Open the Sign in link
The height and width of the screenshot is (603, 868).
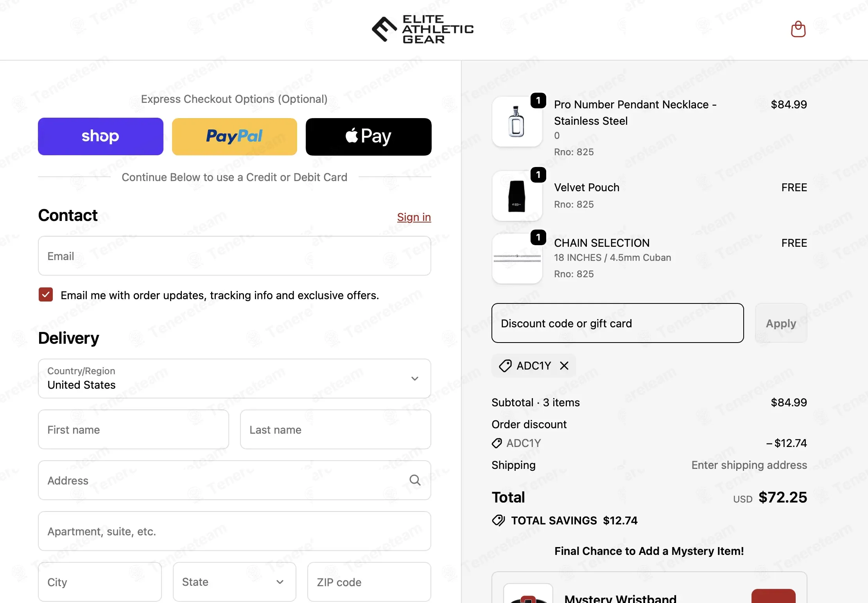pyautogui.click(x=414, y=217)
